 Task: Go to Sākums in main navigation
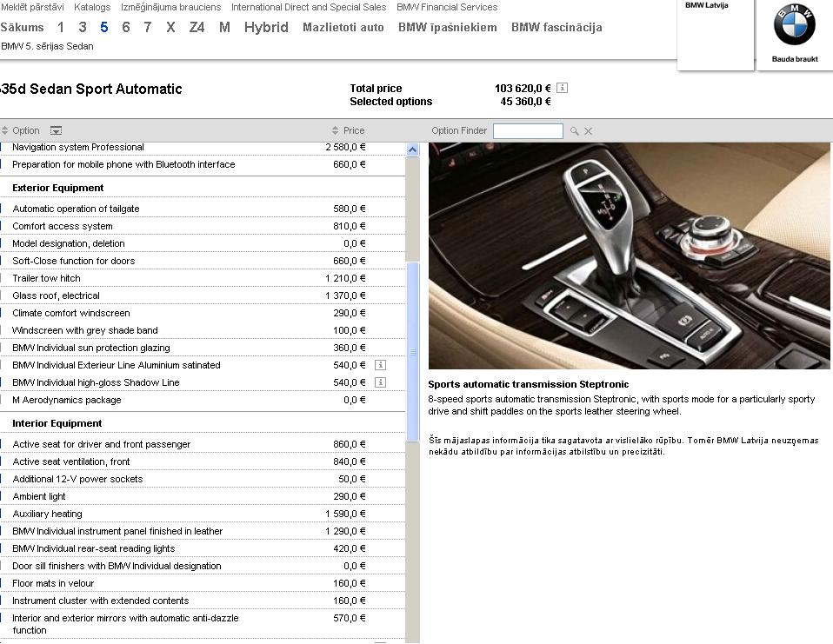pos(23,27)
